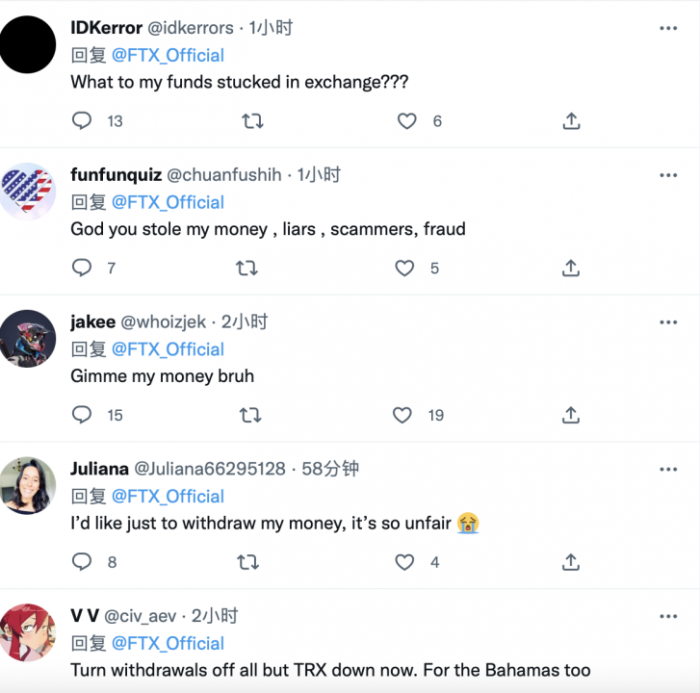The width and height of the screenshot is (700, 693).
Task: Open more options on Juliana's tweet
Action: click(668, 469)
